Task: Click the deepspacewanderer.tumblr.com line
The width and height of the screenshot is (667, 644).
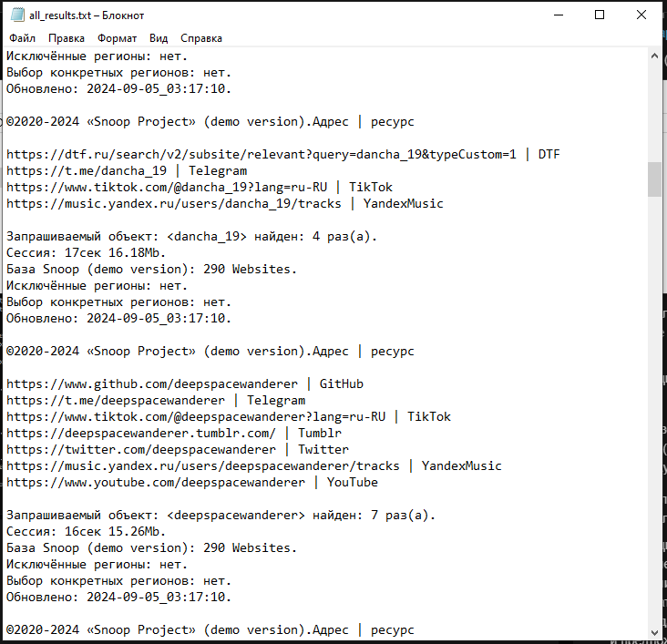Action: [173, 433]
